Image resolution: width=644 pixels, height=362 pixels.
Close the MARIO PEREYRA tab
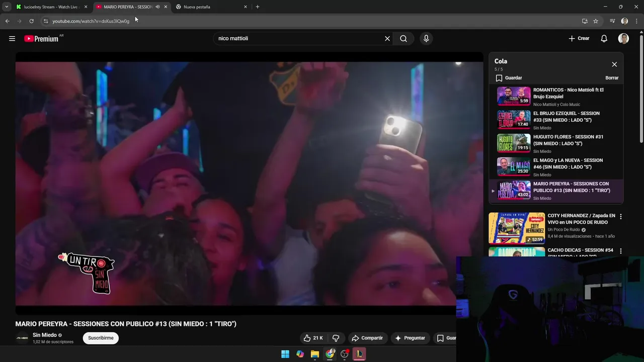[166, 7]
